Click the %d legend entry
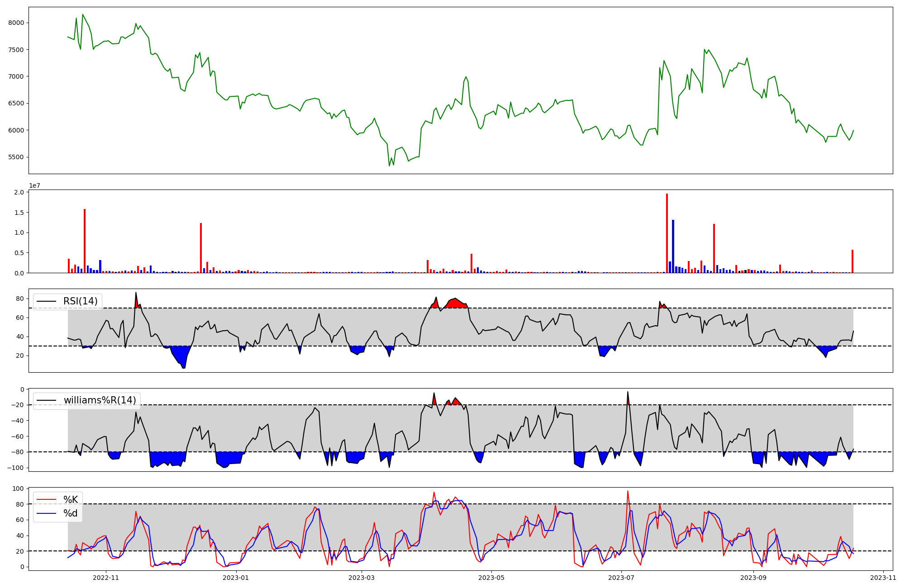 (70, 513)
